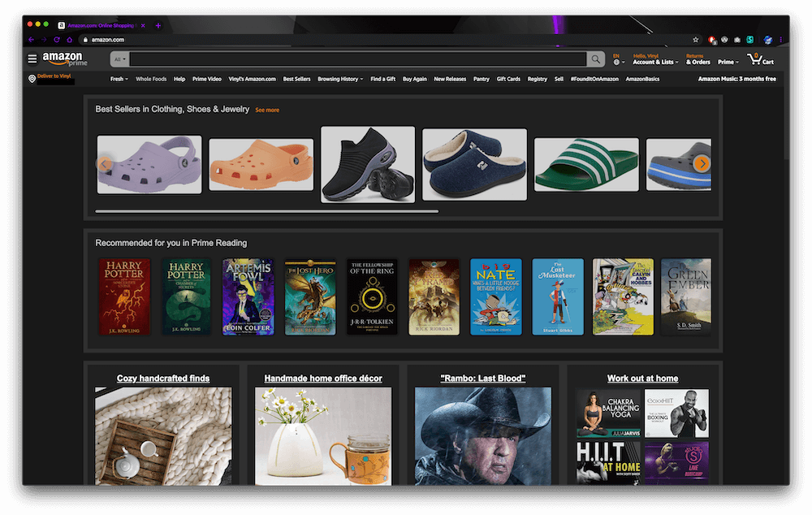Select the green striped slide sandal

pyautogui.click(x=586, y=164)
